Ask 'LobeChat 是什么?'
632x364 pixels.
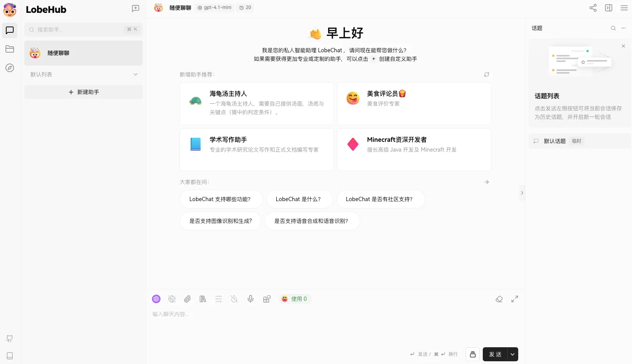tap(299, 199)
